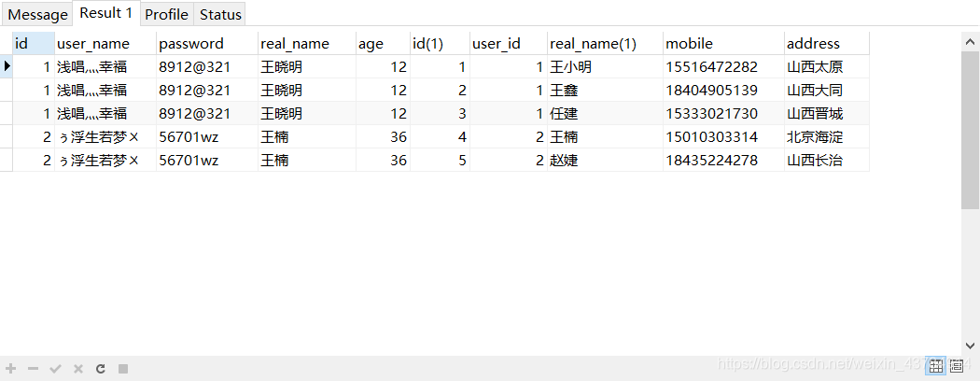The width and height of the screenshot is (980, 381).
Task: Click the user_id column header
Action: [x=509, y=43]
